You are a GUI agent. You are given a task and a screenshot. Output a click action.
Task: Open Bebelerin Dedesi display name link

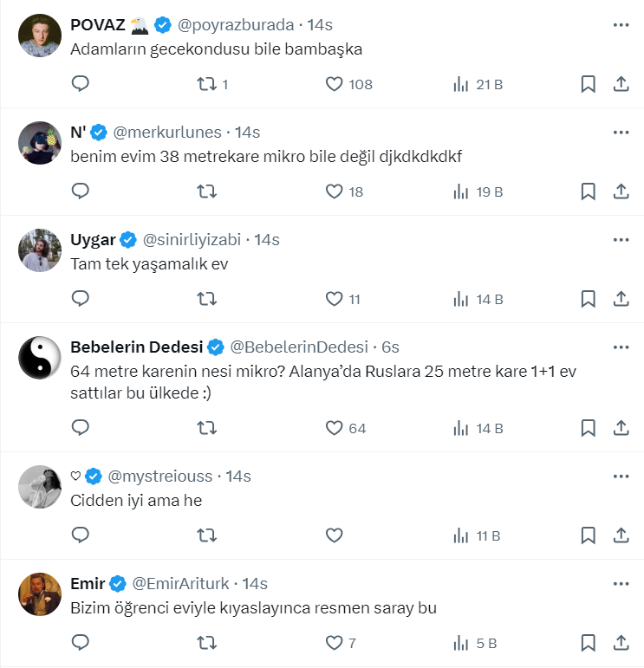point(136,347)
